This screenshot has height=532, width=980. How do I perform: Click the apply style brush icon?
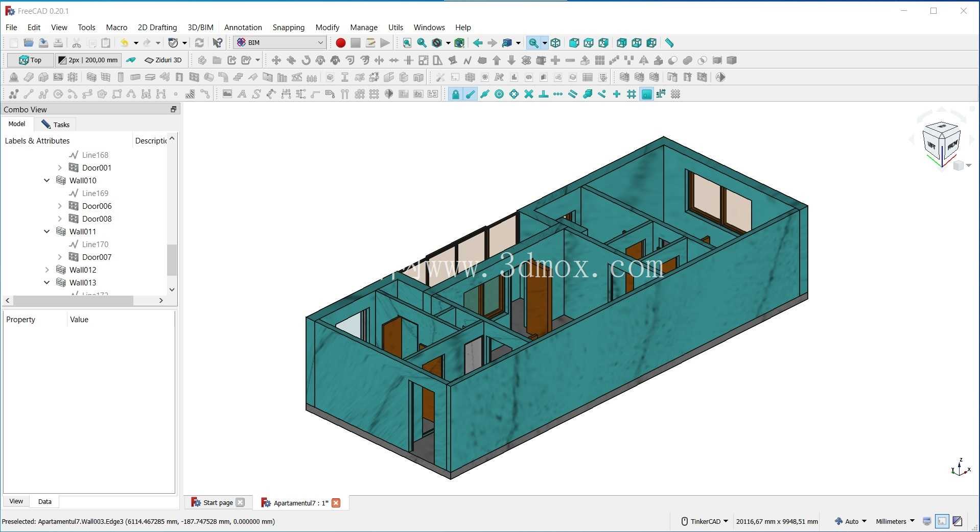coord(131,60)
